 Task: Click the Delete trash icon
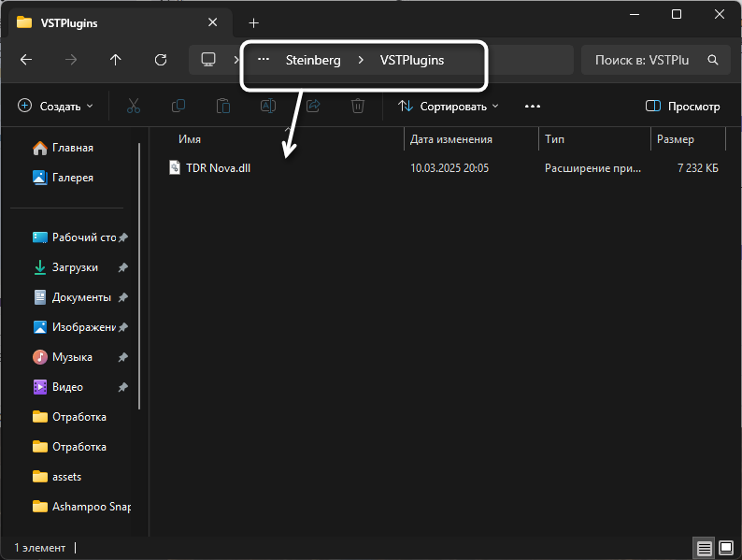coord(358,106)
